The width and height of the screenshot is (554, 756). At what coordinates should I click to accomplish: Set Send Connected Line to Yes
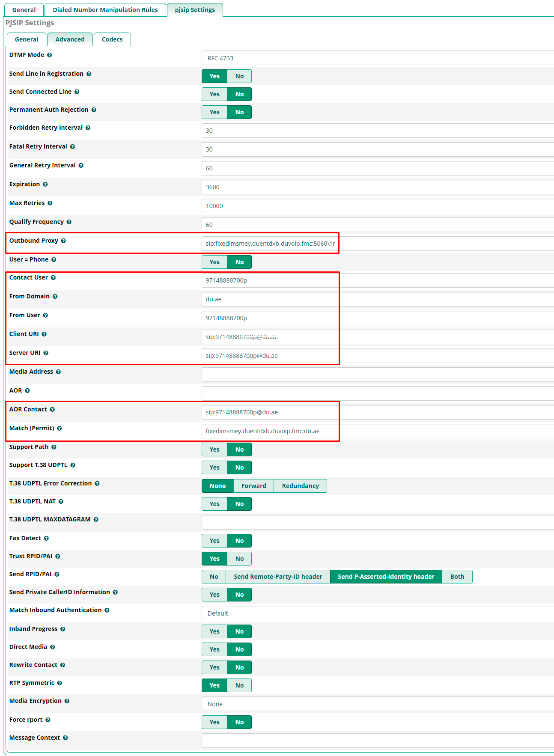(x=214, y=94)
